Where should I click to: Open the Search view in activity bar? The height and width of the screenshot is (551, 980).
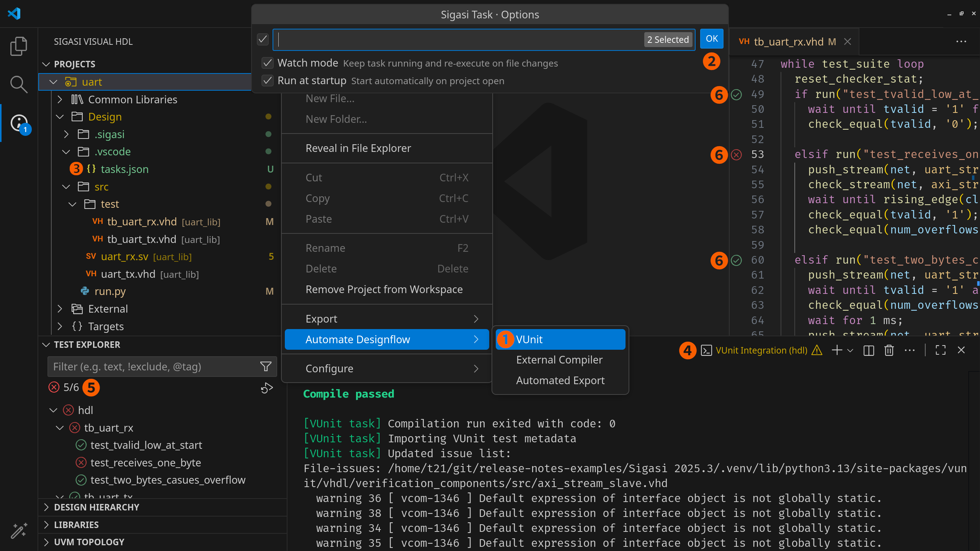(18, 85)
